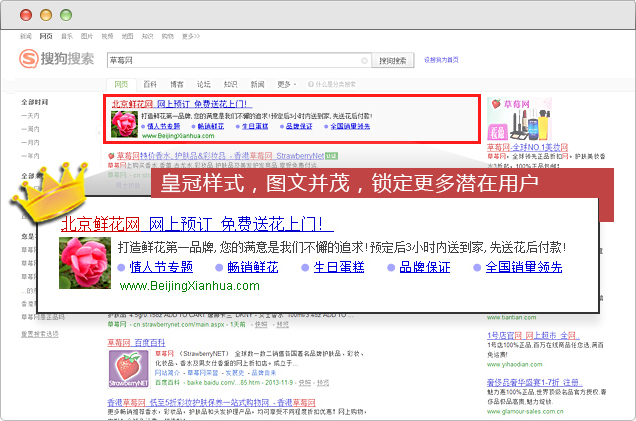Click 网站简介 under the Baike result
The height and width of the screenshot is (421, 636).
[167, 373]
